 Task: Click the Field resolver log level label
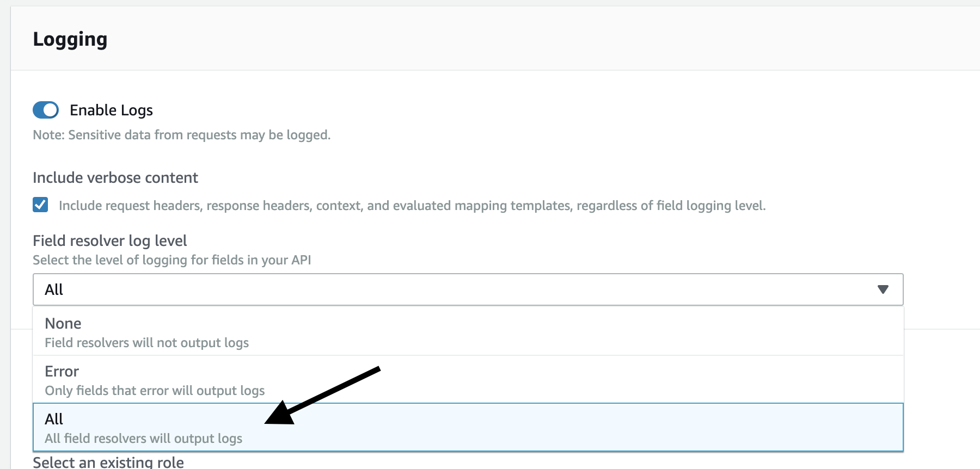pyautogui.click(x=109, y=240)
